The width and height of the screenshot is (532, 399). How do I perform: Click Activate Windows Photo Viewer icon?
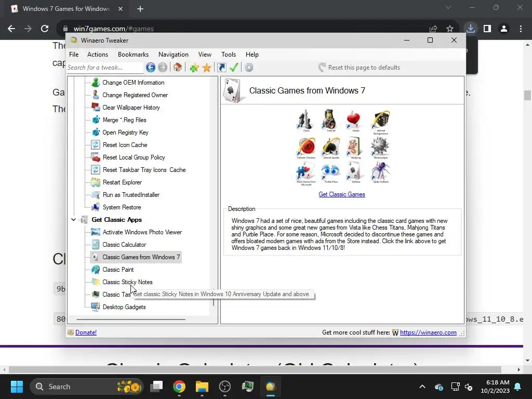tap(96, 232)
